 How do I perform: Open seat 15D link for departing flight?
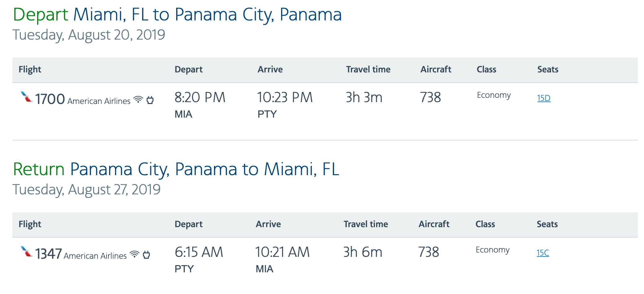pyautogui.click(x=544, y=98)
